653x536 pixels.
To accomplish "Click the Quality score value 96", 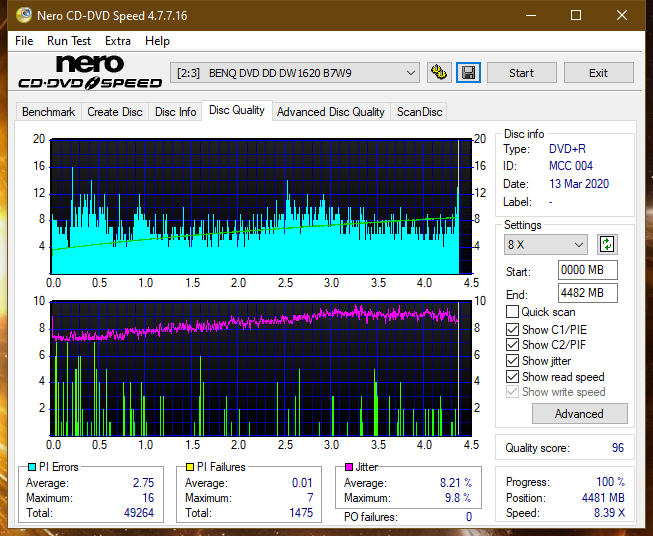I will pos(618,448).
